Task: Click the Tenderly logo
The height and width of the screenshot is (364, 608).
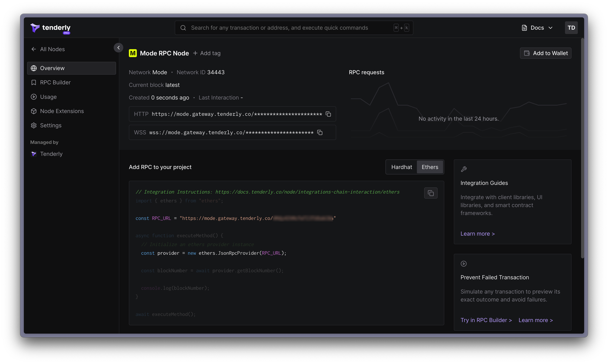Action: click(x=50, y=28)
